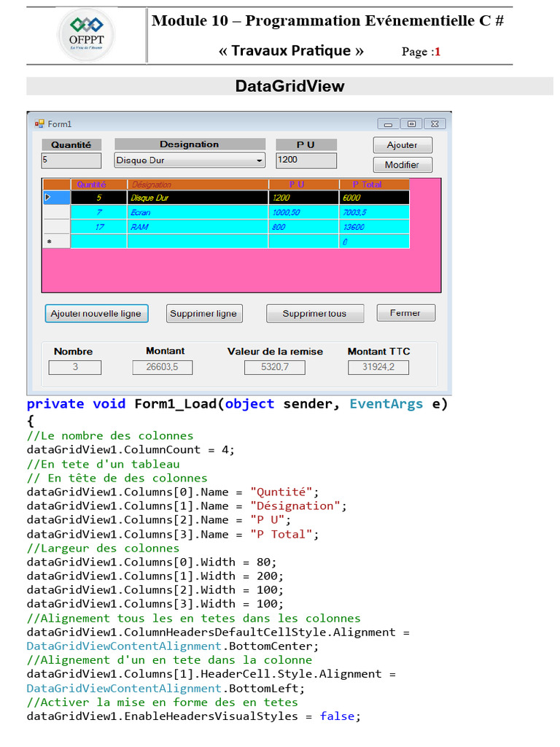Viewport: 560px width, 747px height.
Task: Close the Form1 window
Action: pos(434,124)
